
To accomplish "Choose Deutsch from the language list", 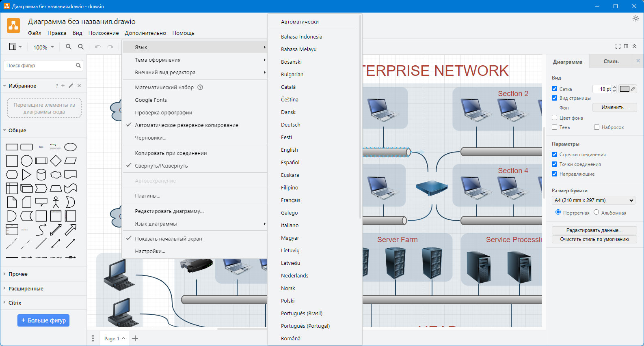I will pyautogui.click(x=291, y=125).
